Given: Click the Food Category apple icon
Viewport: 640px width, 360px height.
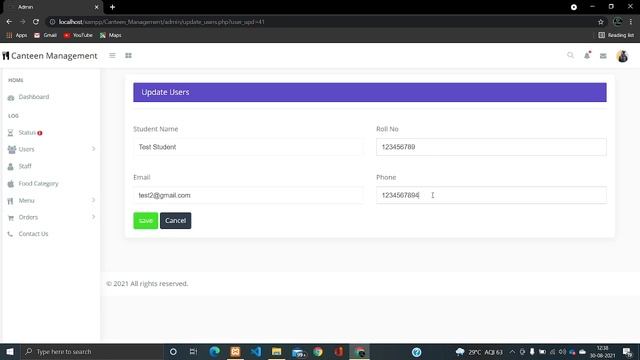Looking at the screenshot, I should (11, 184).
